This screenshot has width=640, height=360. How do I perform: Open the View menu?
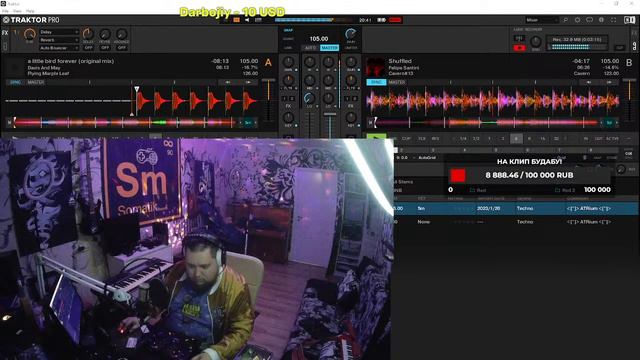coord(17,11)
